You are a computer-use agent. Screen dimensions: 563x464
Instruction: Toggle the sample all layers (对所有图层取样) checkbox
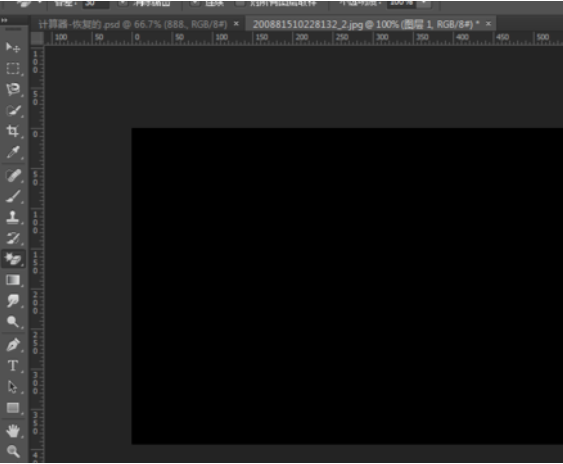click(x=240, y=3)
